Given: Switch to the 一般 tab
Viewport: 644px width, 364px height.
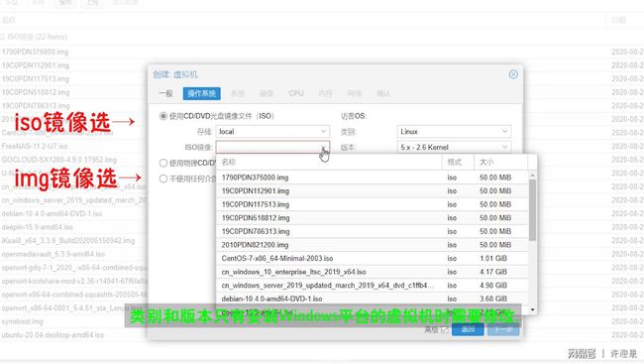Looking at the screenshot, I should [165, 94].
